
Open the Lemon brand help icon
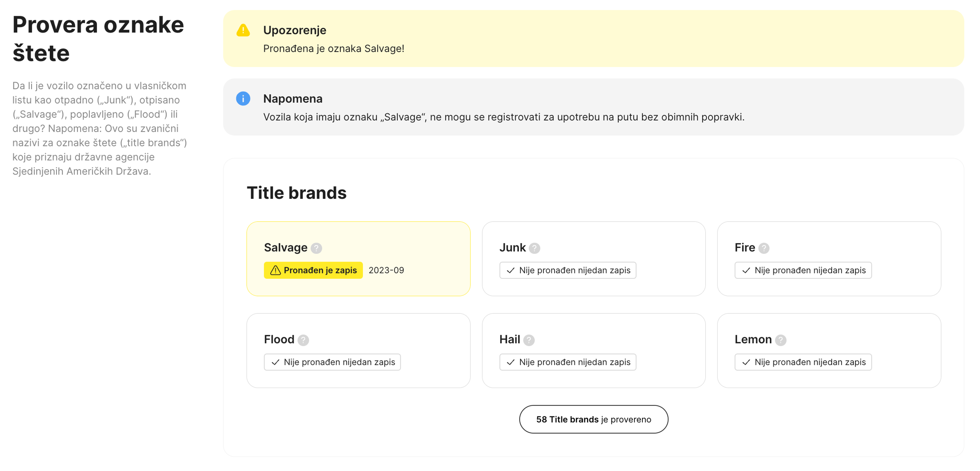(x=780, y=340)
